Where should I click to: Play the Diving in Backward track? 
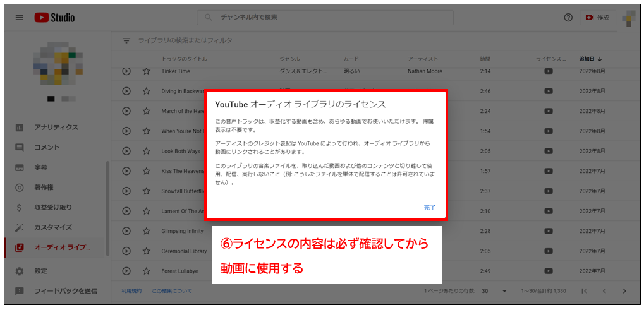pos(126,92)
